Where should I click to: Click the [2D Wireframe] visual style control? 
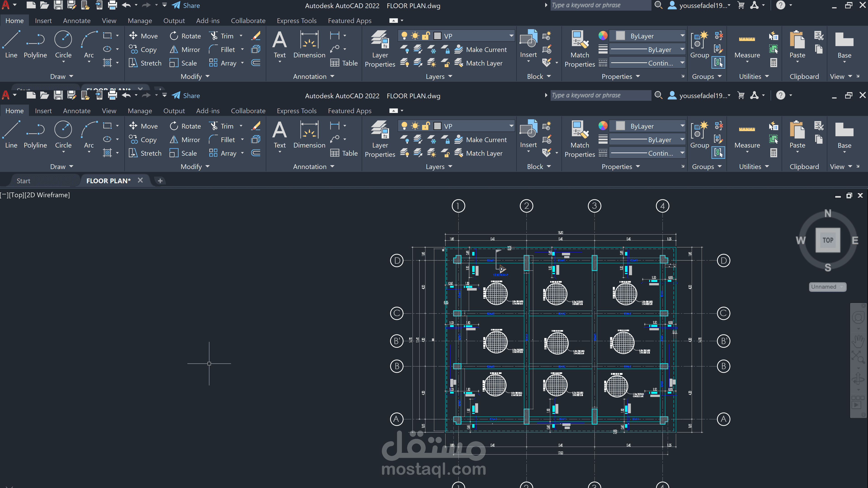(47, 195)
